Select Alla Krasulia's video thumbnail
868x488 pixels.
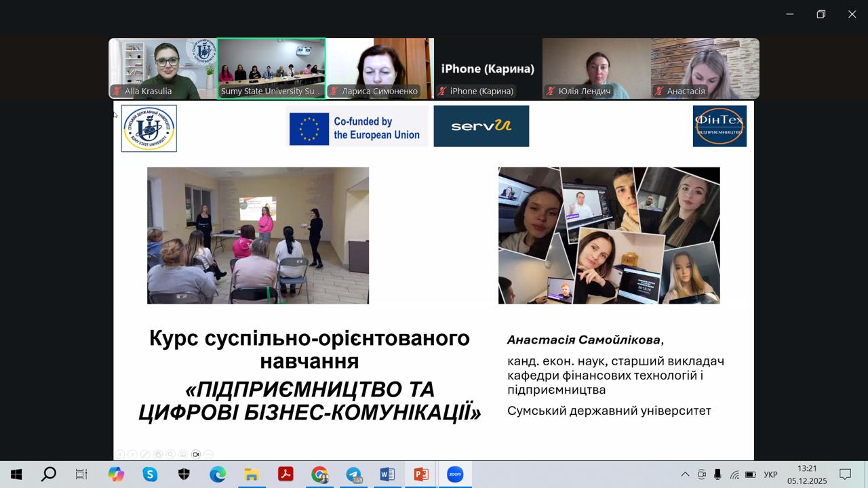(163, 68)
